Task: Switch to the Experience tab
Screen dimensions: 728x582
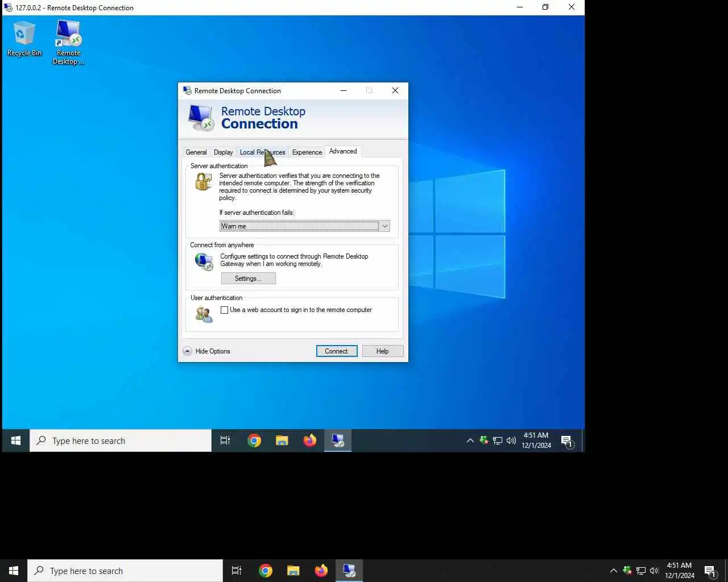Action: point(307,152)
